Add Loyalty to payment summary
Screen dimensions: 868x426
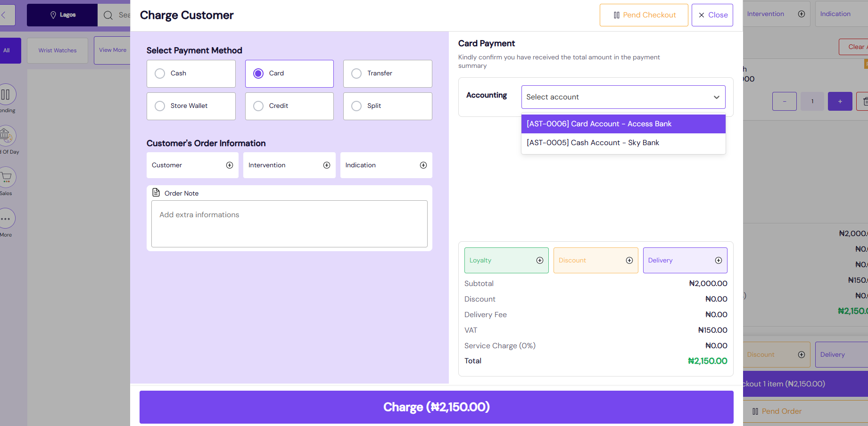(506, 261)
